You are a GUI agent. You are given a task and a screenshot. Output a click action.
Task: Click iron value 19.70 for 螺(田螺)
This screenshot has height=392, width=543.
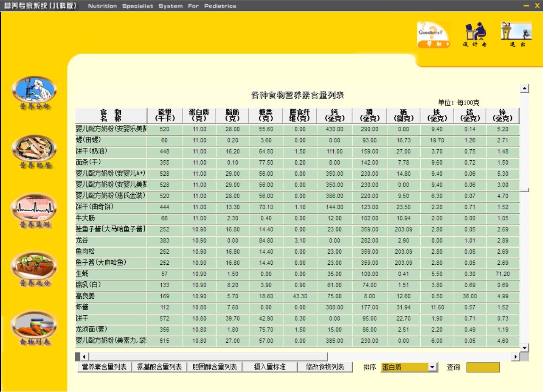point(437,140)
